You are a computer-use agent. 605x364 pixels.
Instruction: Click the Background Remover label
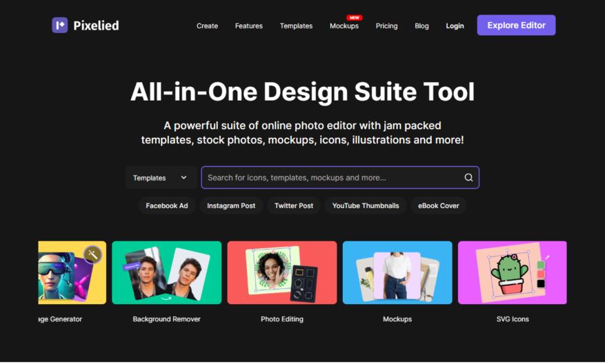click(x=167, y=319)
